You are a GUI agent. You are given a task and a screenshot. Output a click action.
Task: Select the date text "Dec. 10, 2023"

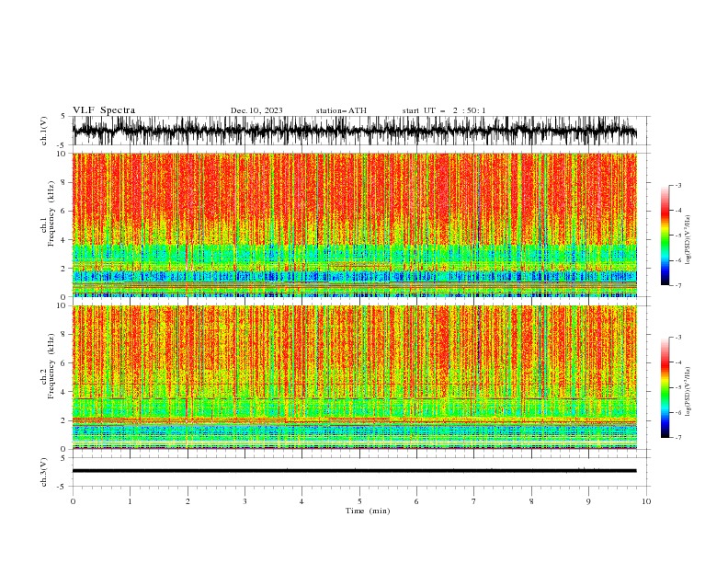pos(256,110)
